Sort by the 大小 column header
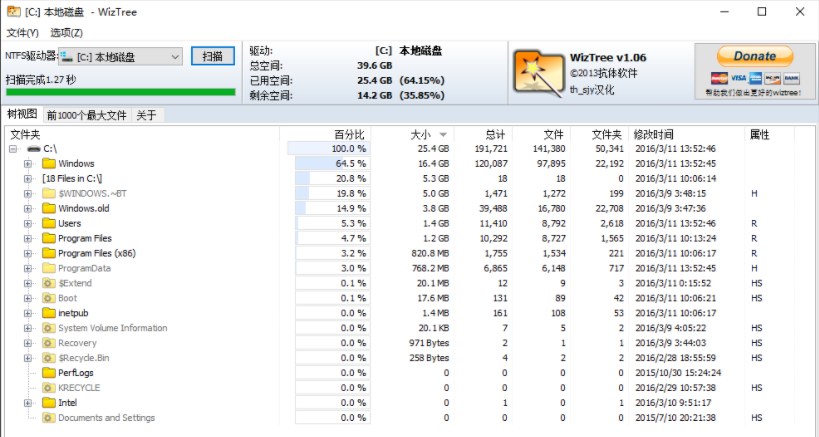The image size is (819, 437). (413, 135)
